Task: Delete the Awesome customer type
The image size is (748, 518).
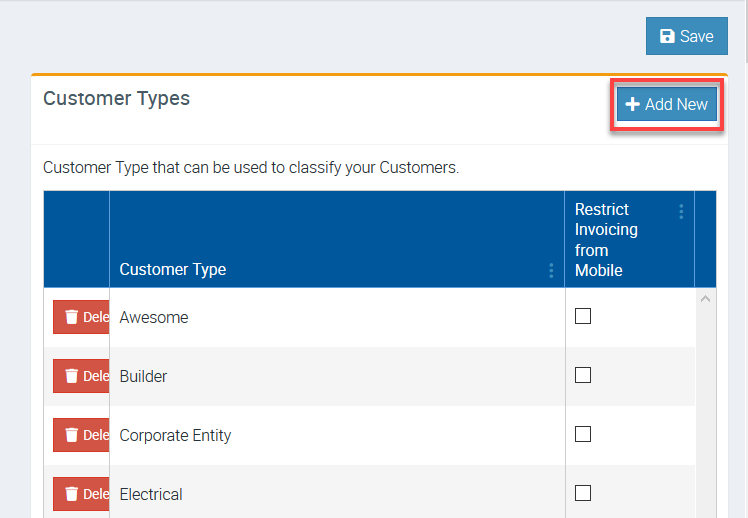Action: pyautogui.click(x=82, y=317)
